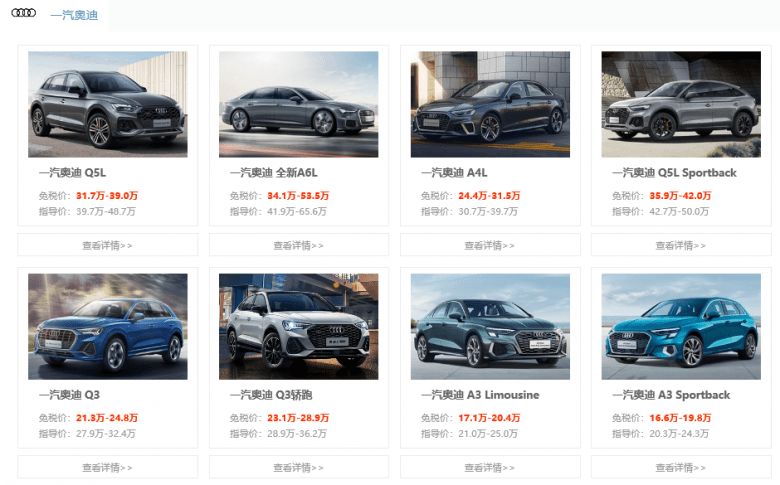The image size is (780, 485).
Task: Open the A3 Limousine car image
Action: [490, 326]
